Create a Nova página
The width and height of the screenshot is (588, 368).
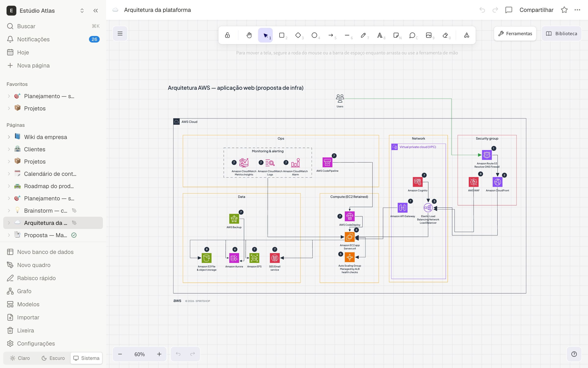coord(53,66)
